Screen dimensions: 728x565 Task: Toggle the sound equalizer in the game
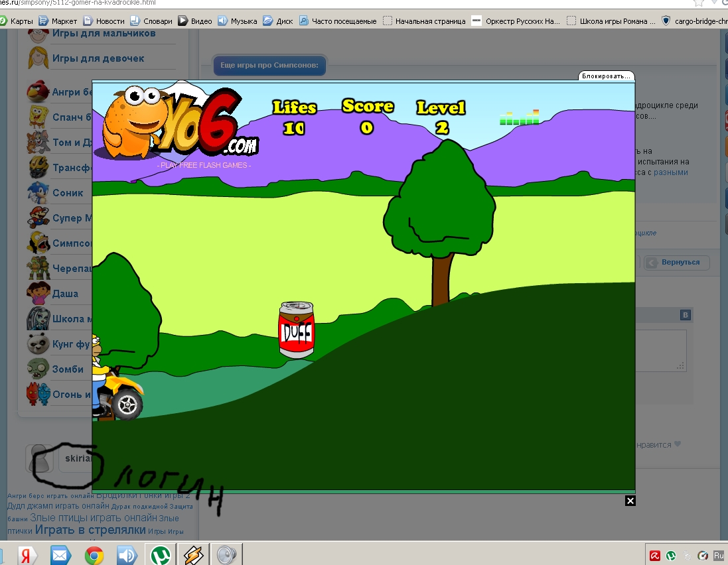pos(520,118)
